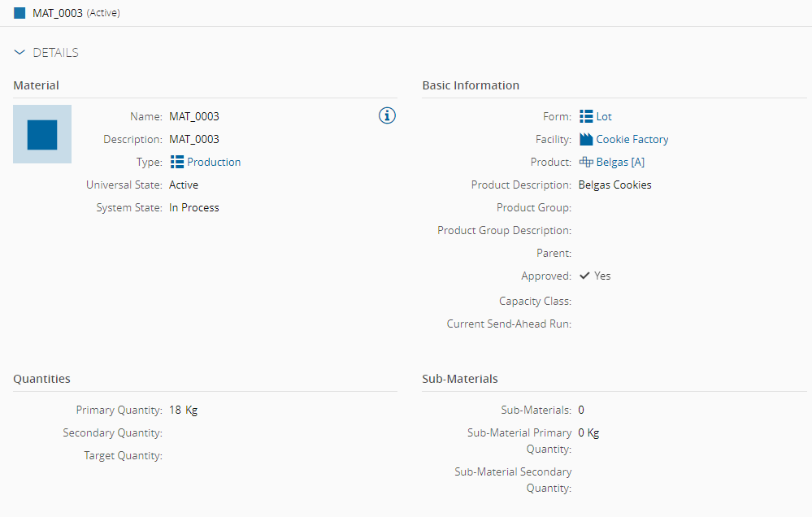Click the Primary Quantity value 18 Kg
Viewport: 812px width, 517px height.
point(183,410)
